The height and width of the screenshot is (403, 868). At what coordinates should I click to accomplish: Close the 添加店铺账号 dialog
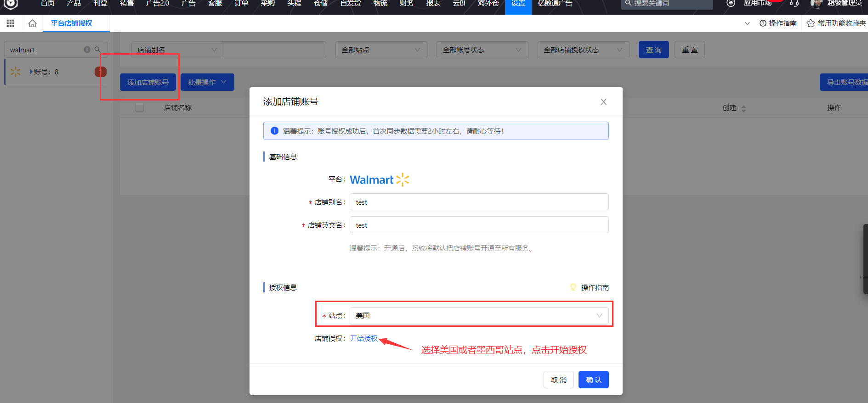pyautogui.click(x=603, y=102)
